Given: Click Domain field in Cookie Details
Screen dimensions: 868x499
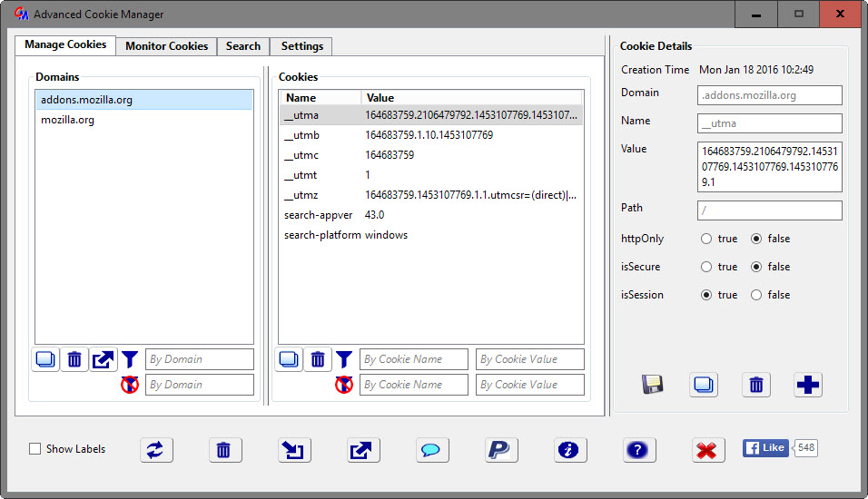Looking at the screenshot, I should tap(770, 95).
